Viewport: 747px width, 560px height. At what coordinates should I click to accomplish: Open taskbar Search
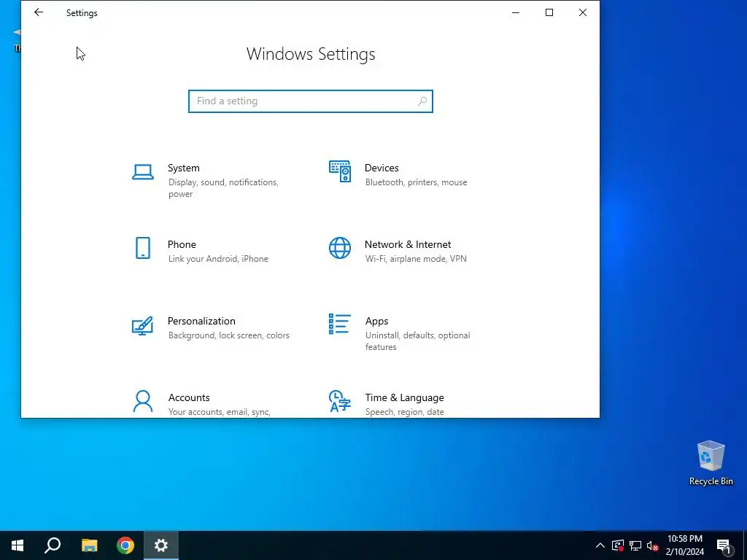(x=53, y=545)
